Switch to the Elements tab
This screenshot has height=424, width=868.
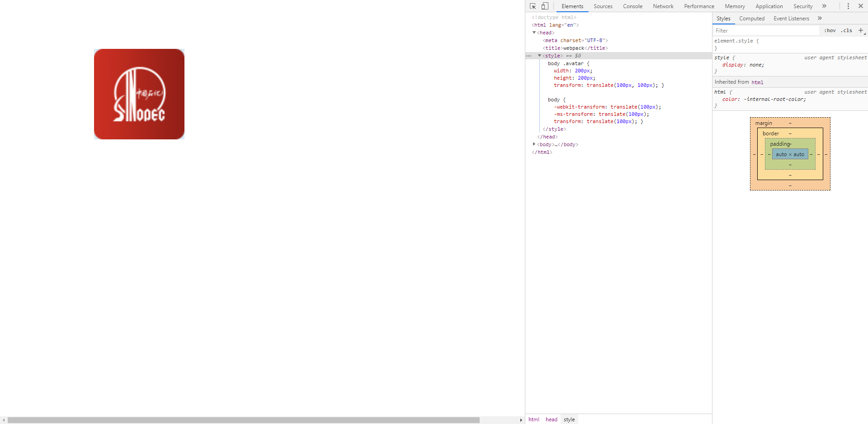pos(572,6)
